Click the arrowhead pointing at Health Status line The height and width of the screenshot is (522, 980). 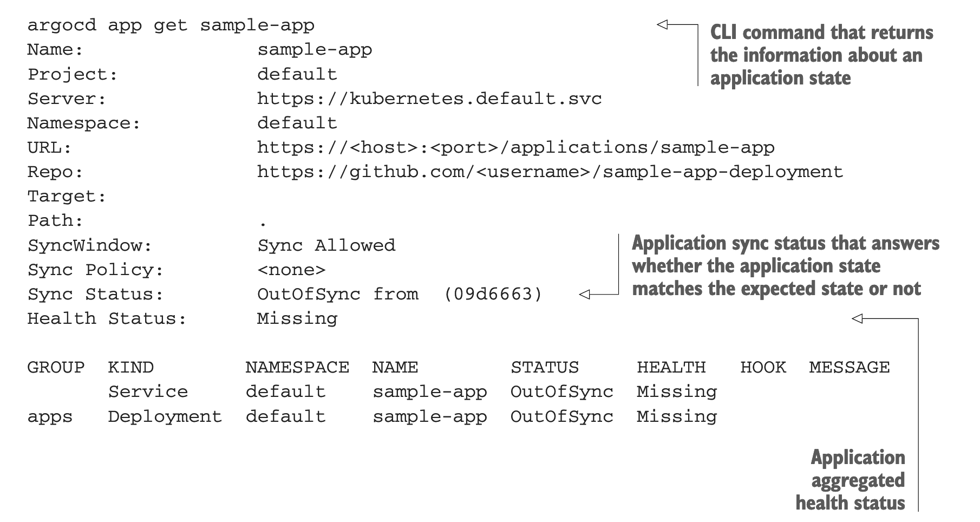[858, 318]
